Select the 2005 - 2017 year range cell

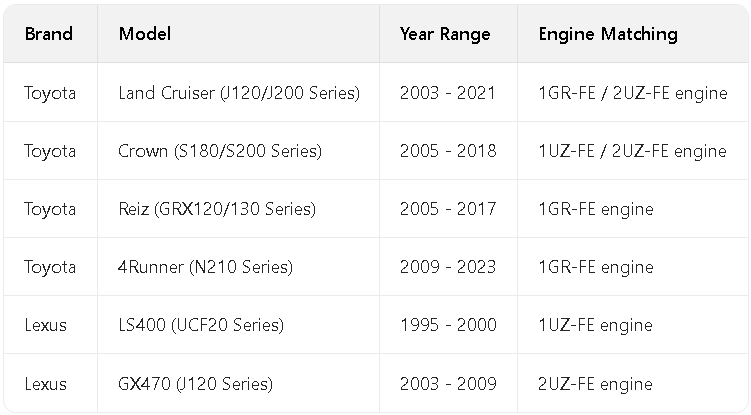pos(448,209)
